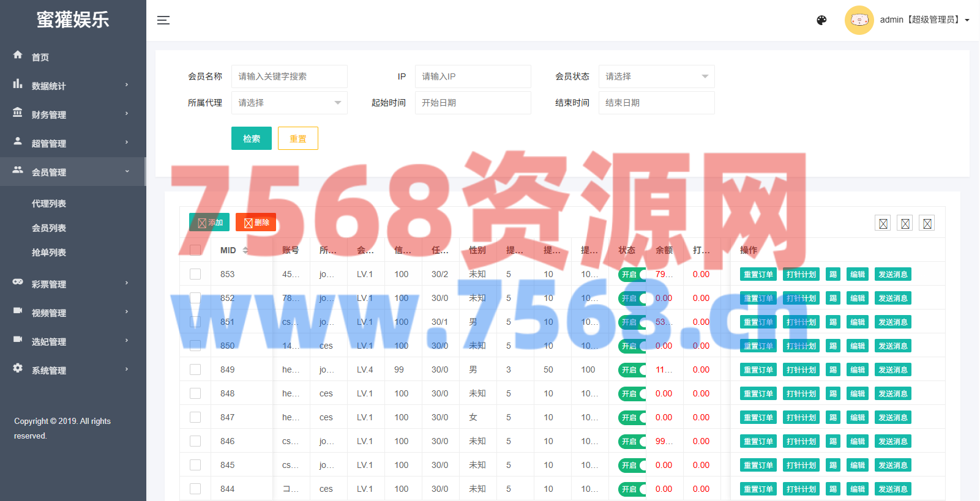This screenshot has height=501, width=980.
Task: Click the 数据统计 bar chart icon
Action: coord(18,84)
